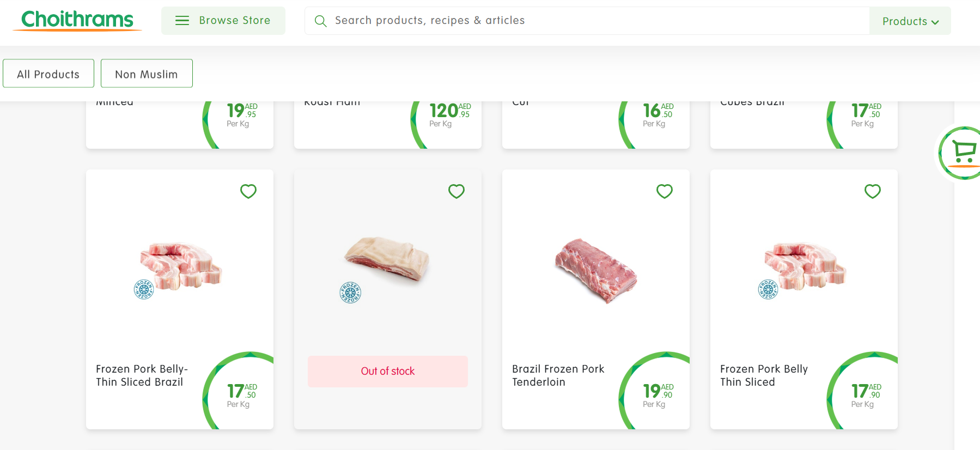Click the 19.90 AED price badge

(x=658, y=394)
